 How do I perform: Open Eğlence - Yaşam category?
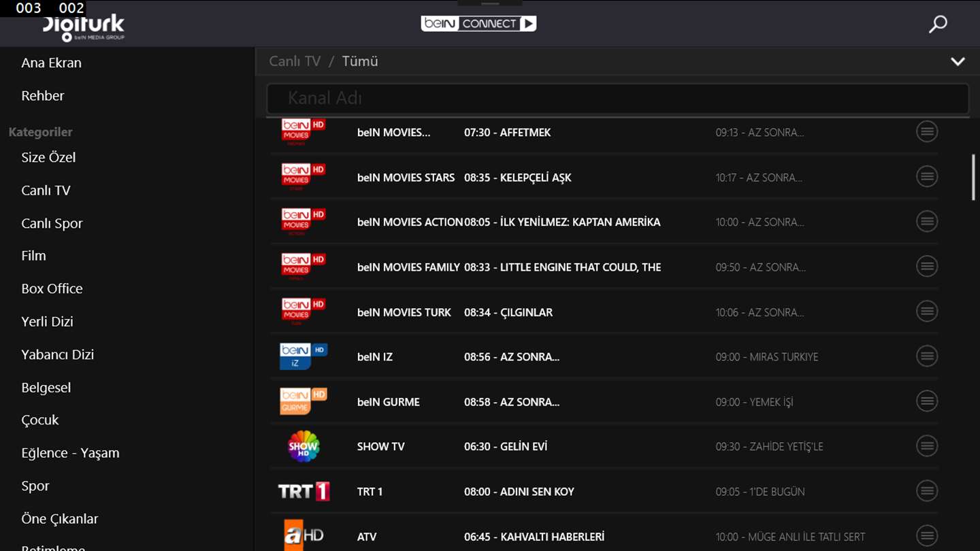pyautogui.click(x=70, y=453)
